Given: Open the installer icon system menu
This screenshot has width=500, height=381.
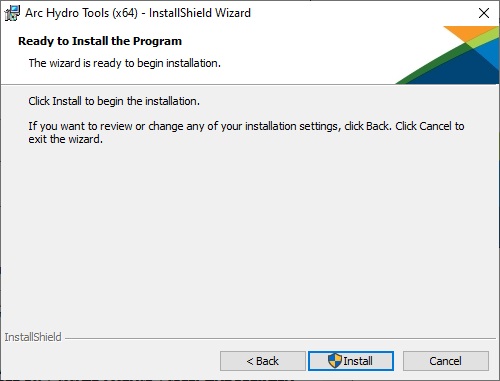Looking at the screenshot, I should (x=12, y=13).
